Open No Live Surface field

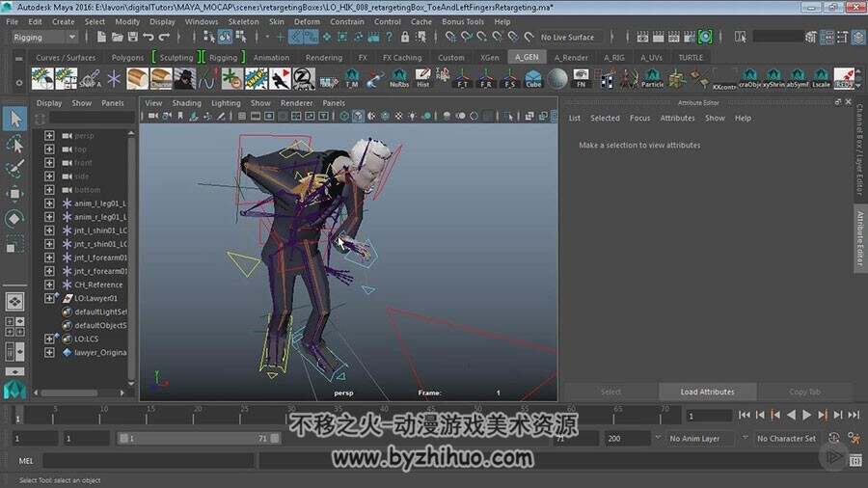click(570, 37)
